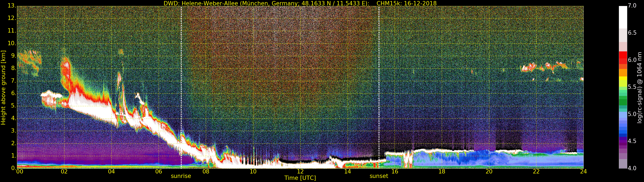
Task: Click the colorbar value '4.0'
Action: (632, 168)
